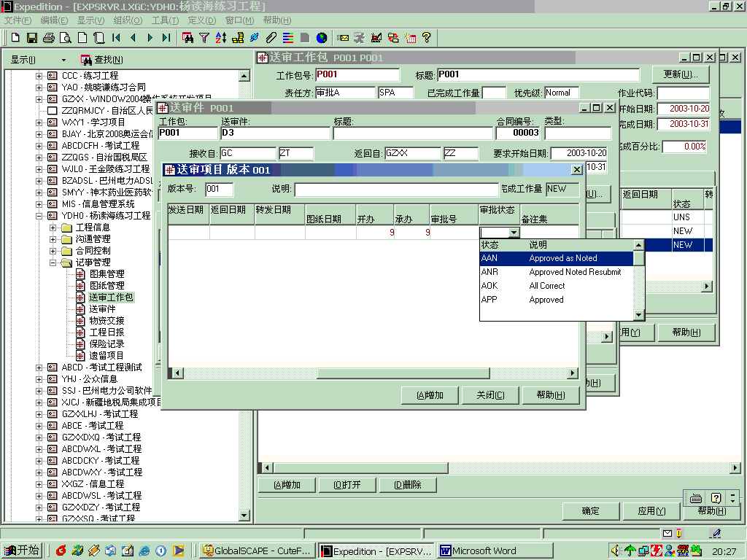Go to the first record using toolbar
747x560 pixels.
[x=116, y=38]
